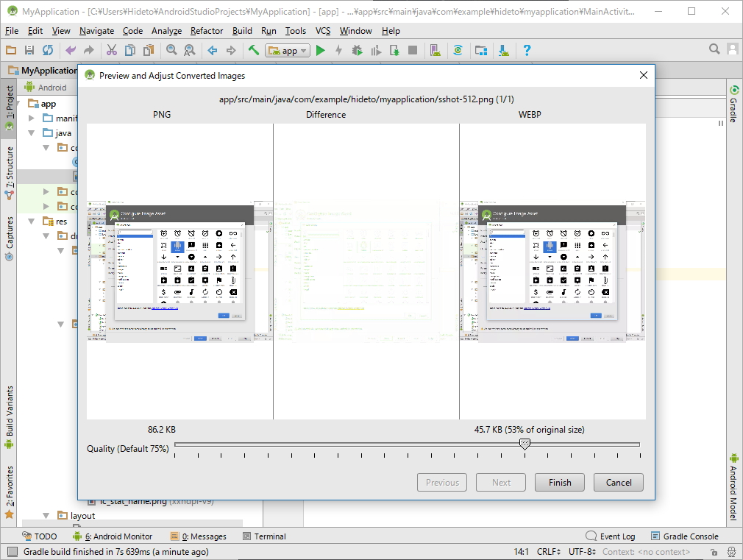Toggle the Gradle side panel
743x560 pixels.
(x=734, y=104)
